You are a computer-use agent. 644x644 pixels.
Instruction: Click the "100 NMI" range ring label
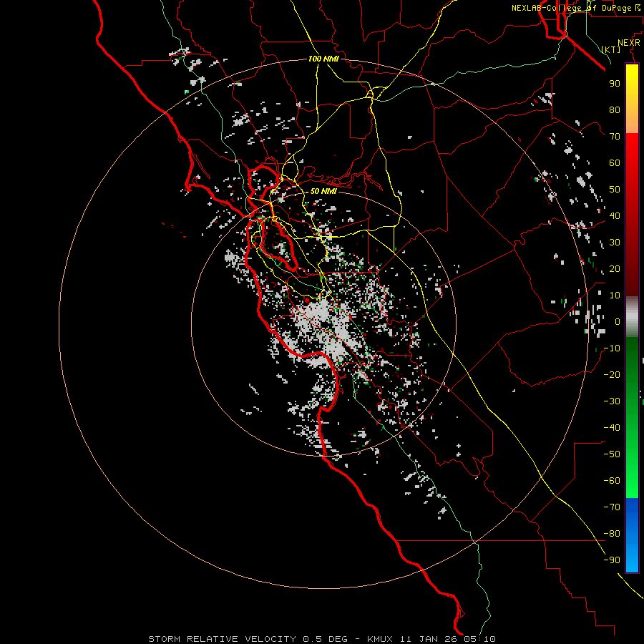pos(323,59)
